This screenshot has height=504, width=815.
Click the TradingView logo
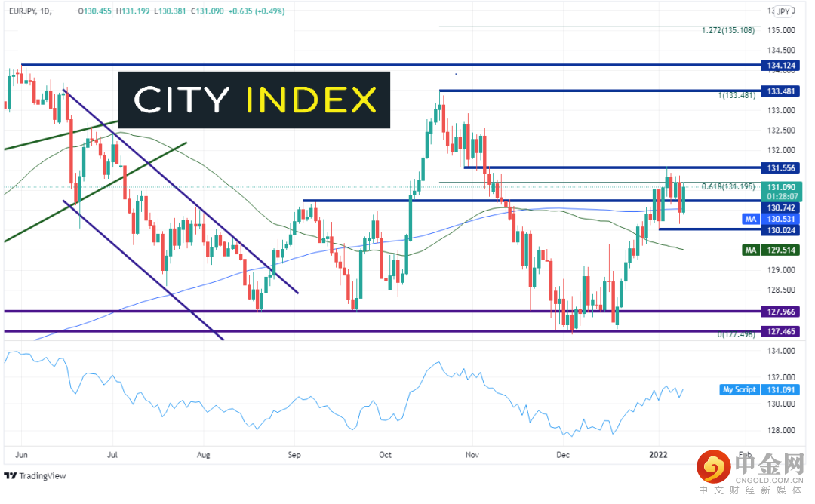35,475
